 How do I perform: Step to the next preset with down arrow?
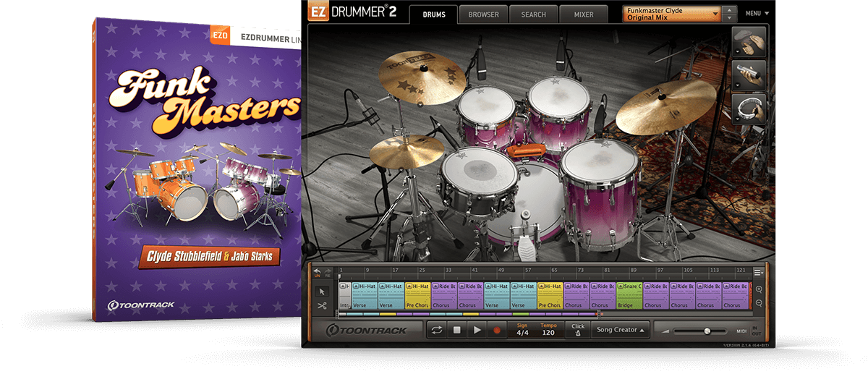[x=729, y=17]
